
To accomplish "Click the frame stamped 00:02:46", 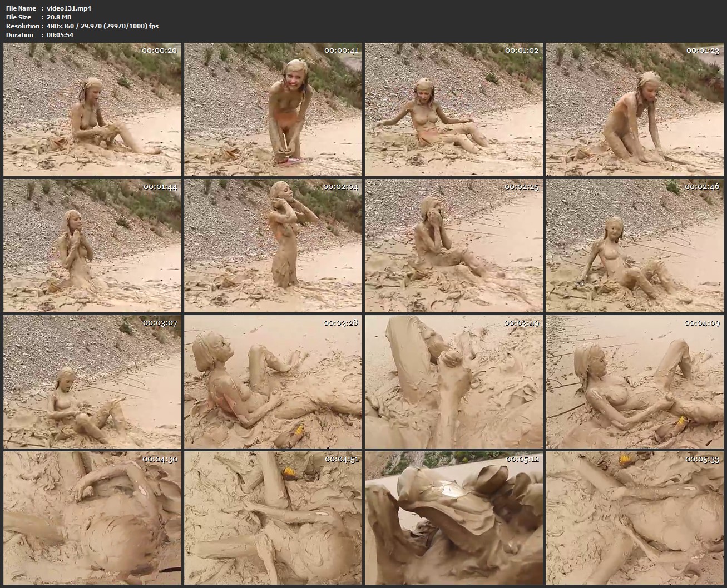I will pos(635,246).
